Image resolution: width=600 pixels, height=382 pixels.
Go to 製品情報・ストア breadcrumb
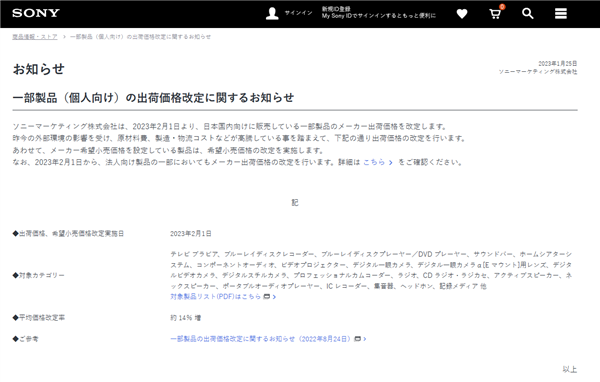click(x=35, y=37)
